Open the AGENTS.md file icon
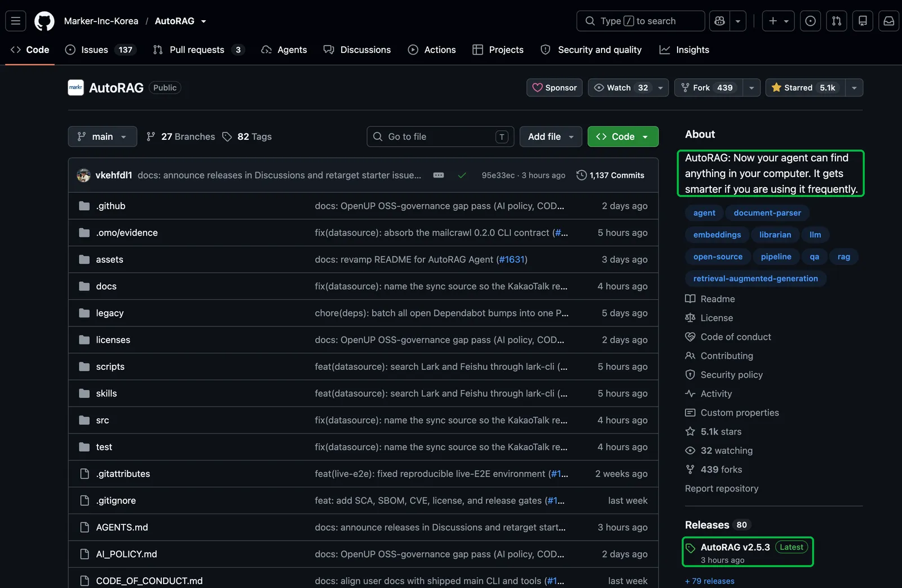Screen dimensions: 902x588 point(85,527)
